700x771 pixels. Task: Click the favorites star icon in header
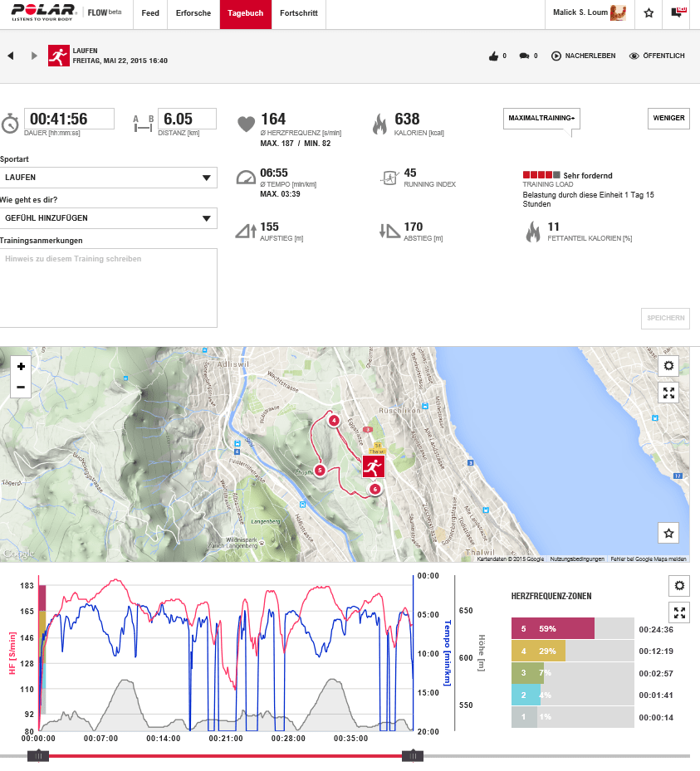[x=649, y=13]
